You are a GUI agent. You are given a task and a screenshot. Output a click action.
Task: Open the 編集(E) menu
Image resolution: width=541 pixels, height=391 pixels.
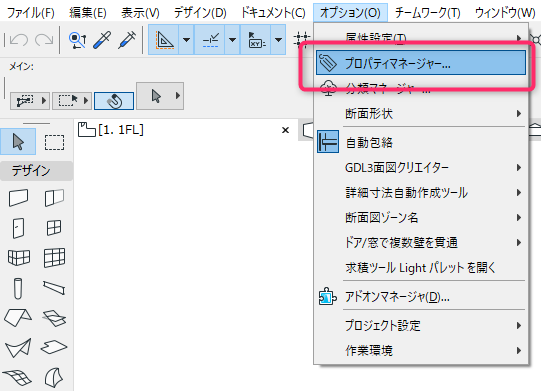[88, 13]
